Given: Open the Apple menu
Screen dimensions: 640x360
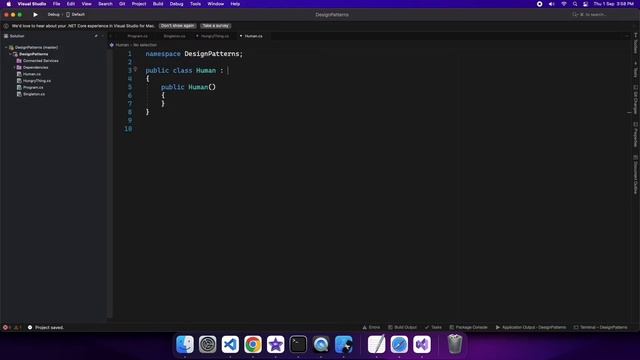Looking at the screenshot, I should tap(9, 4).
